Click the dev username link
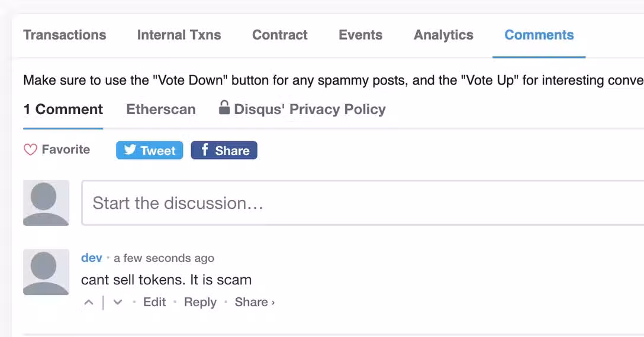Viewport: 644px width, 337px height. (92, 258)
